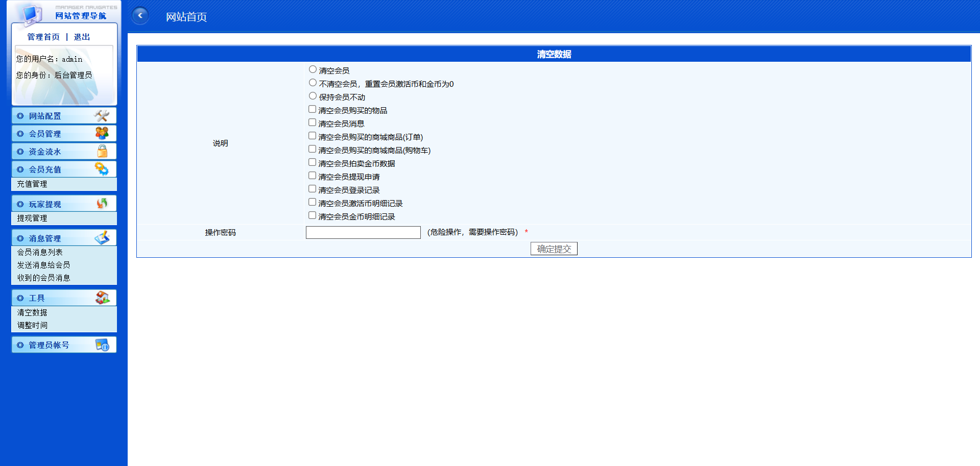
Task: Check 清空会员购买的商城商品(订单)
Action: point(312,136)
